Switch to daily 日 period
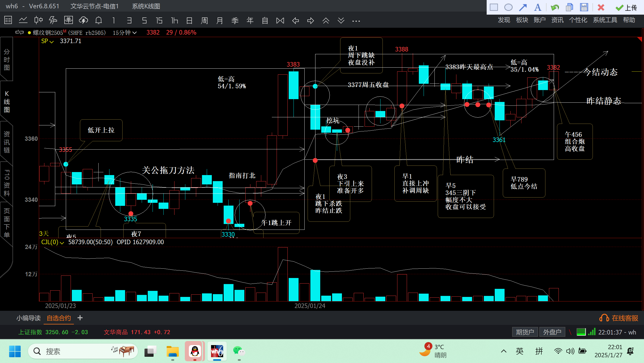644x363 pixels. [189, 20]
